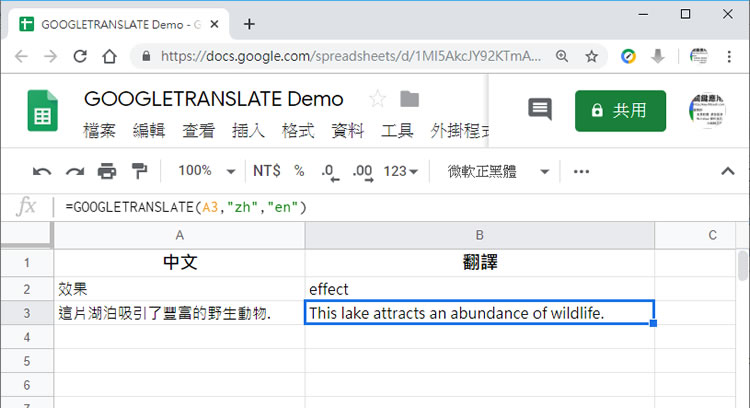The width and height of the screenshot is (750, 408).
Task: Reload the page
Action: [80, 56]
